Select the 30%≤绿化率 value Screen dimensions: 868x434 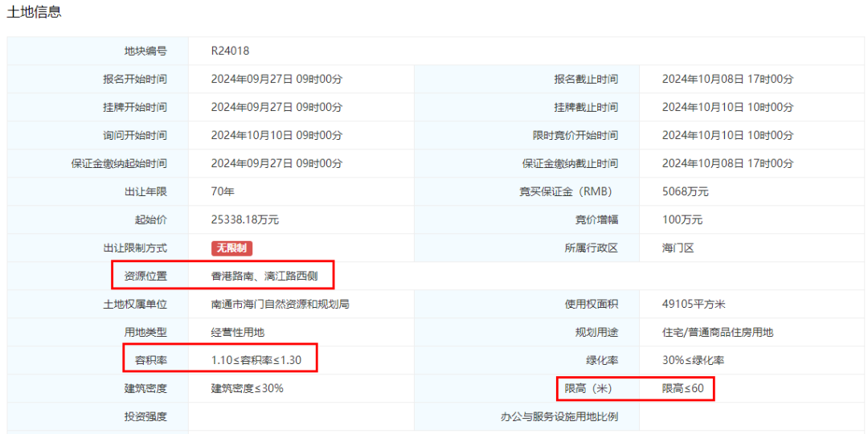point(694,360)
